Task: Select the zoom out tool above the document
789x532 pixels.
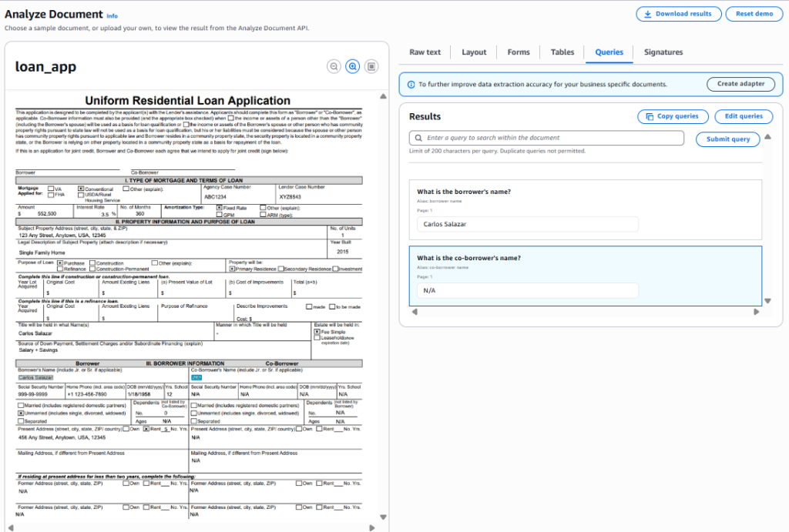Action: tap(334, 66)
